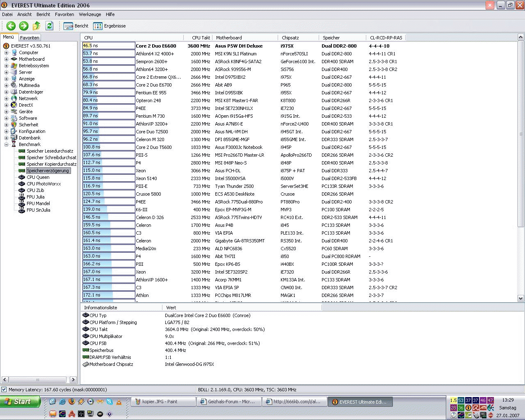Open the Datei menu
525x420 pixels.
tap(7, 14)
